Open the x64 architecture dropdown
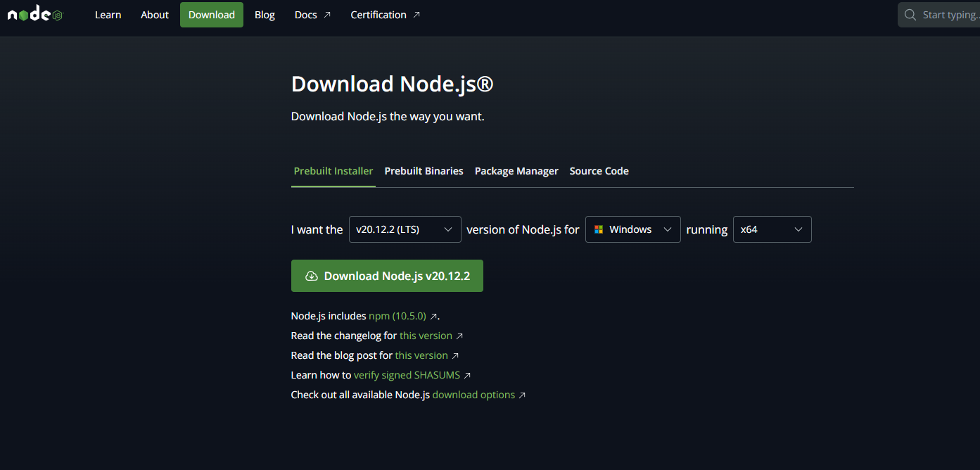Screen dimensions: 980x470 point(772,229)
